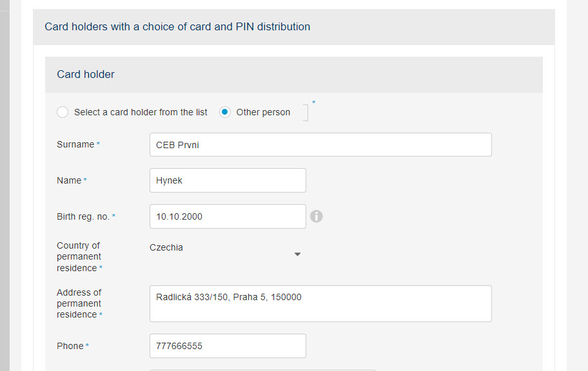The height and width of the screenshot is (371, 588).
Task: Click the 'Birth reg. no.' label
Action: 83,216
